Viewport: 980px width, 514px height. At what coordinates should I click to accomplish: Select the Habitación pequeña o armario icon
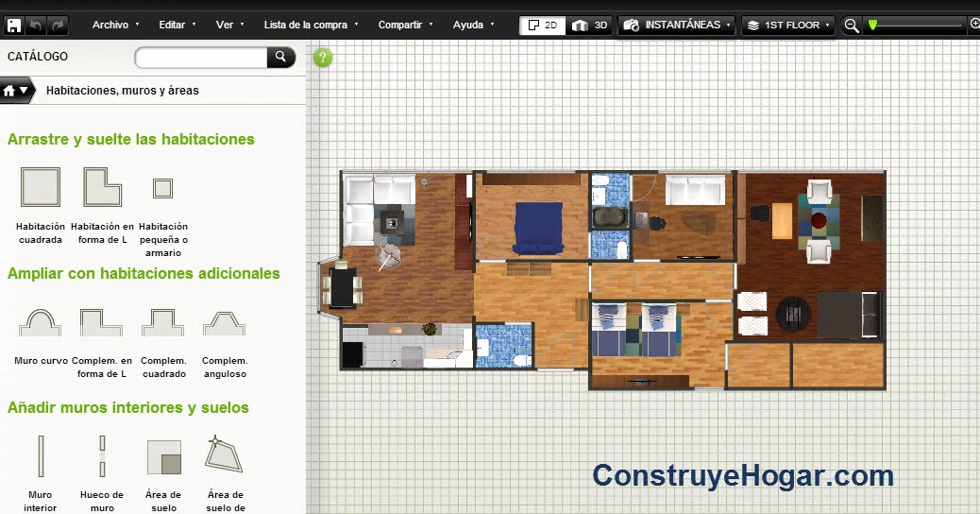point(163,188)
